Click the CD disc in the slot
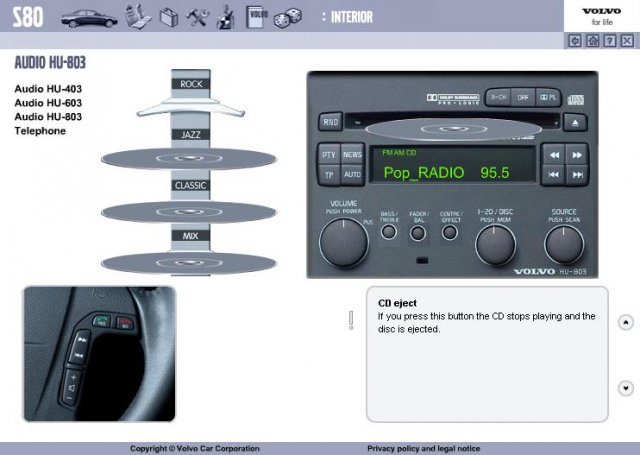640x455 pixels. [453, 129]
